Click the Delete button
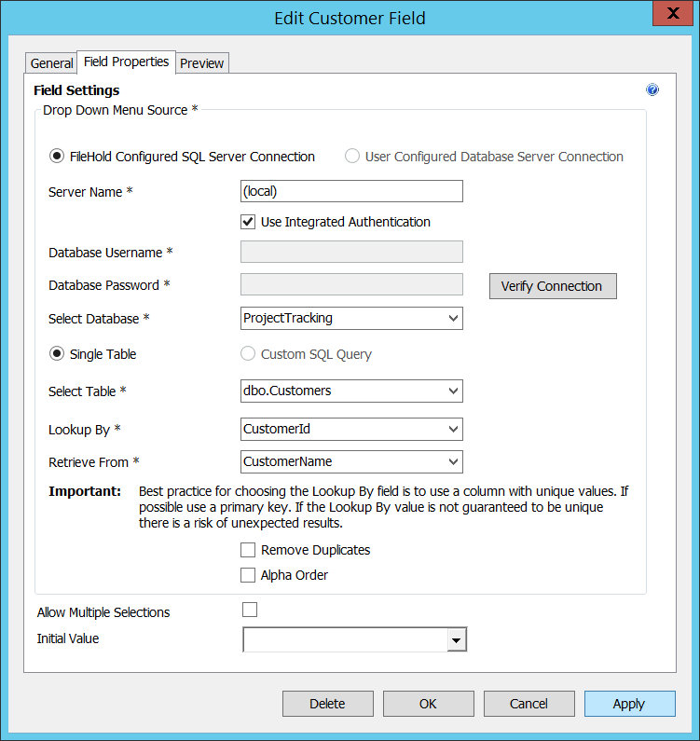Screen dimensions: 700x741 click(x=328, y=704)
